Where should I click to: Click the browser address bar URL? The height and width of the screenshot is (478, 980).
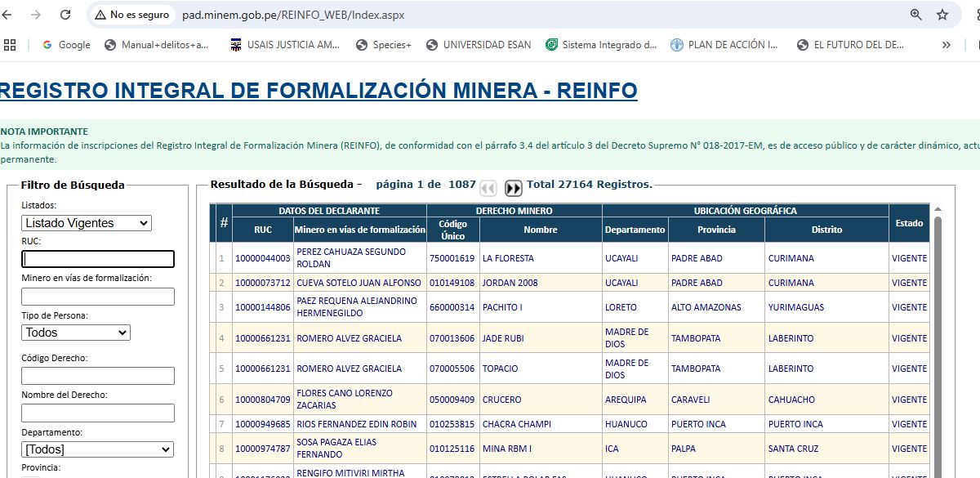tap(293, 15)
